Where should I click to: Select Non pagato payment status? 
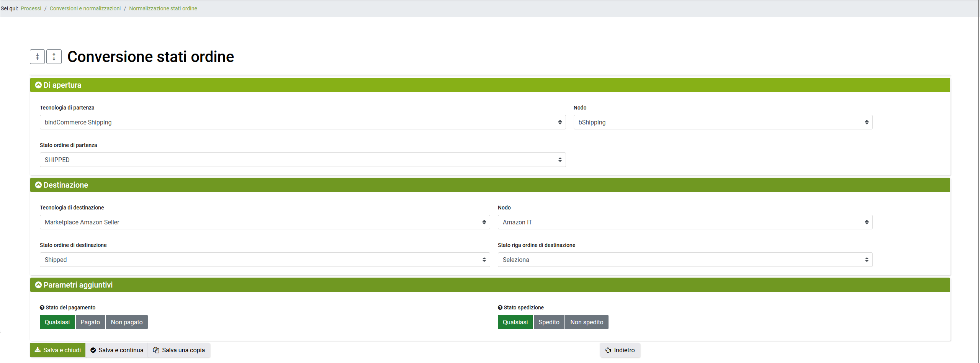(x=127, y=322)
